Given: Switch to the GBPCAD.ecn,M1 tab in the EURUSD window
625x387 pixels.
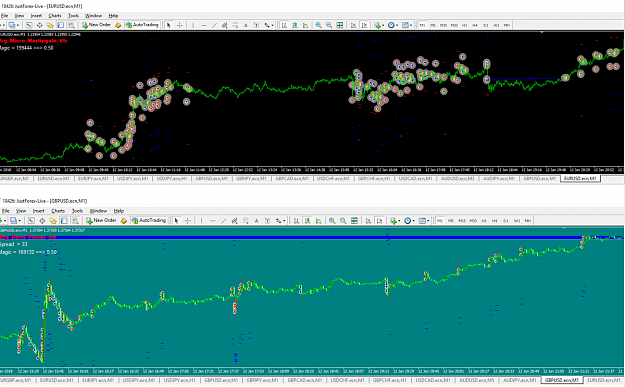Looking at the screenshot, I should point(293,179).
